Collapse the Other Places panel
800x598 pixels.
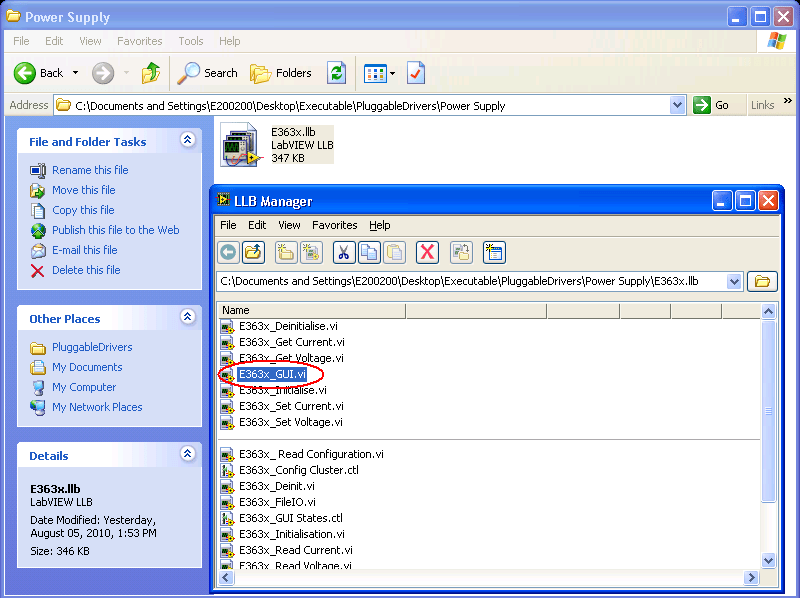coord(188,316)
